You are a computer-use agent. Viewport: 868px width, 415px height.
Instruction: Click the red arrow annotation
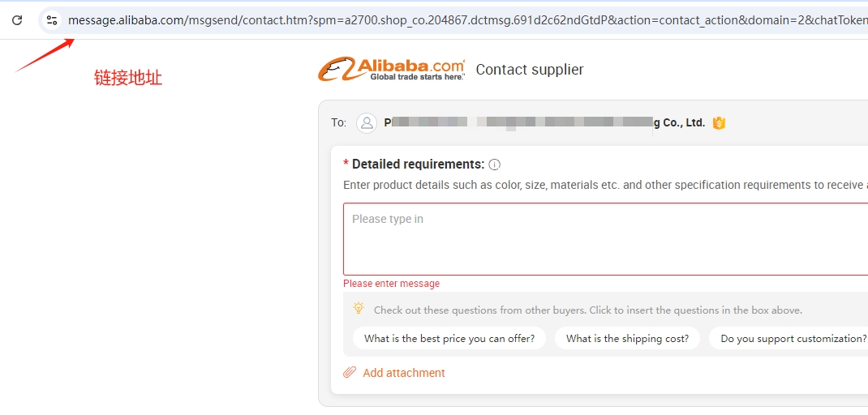click(45, 55)
